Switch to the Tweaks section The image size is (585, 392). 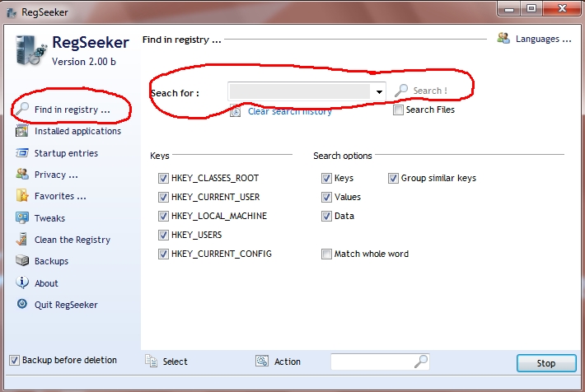click(x=49, y=217)
